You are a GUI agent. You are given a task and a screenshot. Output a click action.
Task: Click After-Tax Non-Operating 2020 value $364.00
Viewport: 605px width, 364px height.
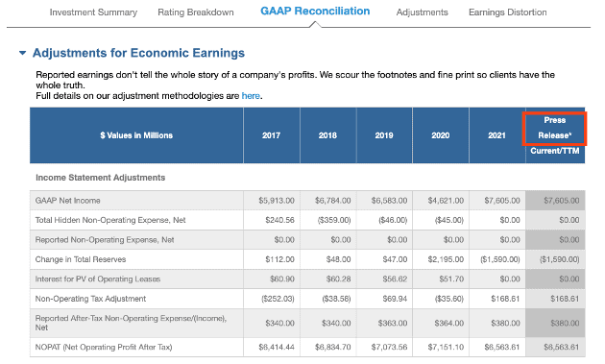coord(448,323)
